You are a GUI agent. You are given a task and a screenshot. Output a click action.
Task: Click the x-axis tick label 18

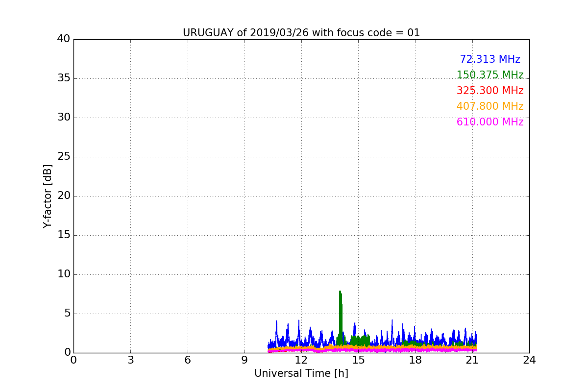tap(415, 360)
